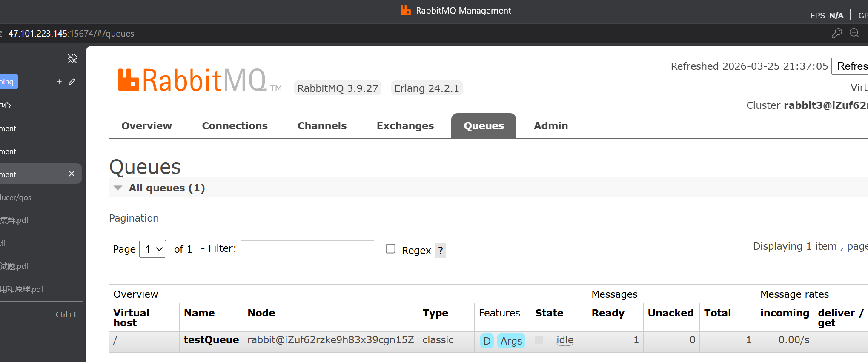The width and height of the screenshot is (868, 362).
Task: Click the node name rabbit@iZuf62rzke9h83x39cgn15Z
Action: [331, 340]
